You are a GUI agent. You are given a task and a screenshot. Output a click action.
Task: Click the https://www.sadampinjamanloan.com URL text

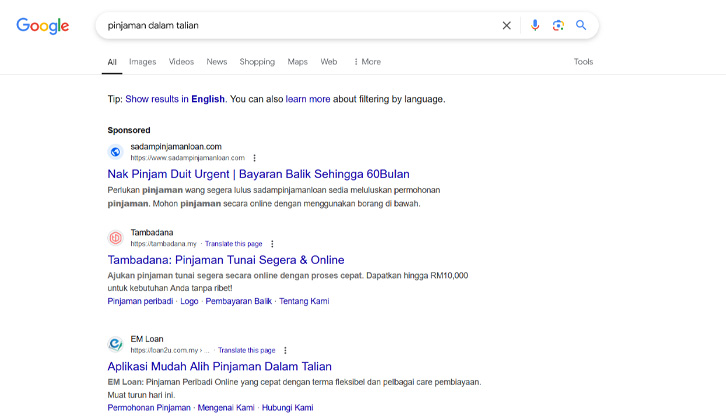pyautogui.click(x=188, y=158)
